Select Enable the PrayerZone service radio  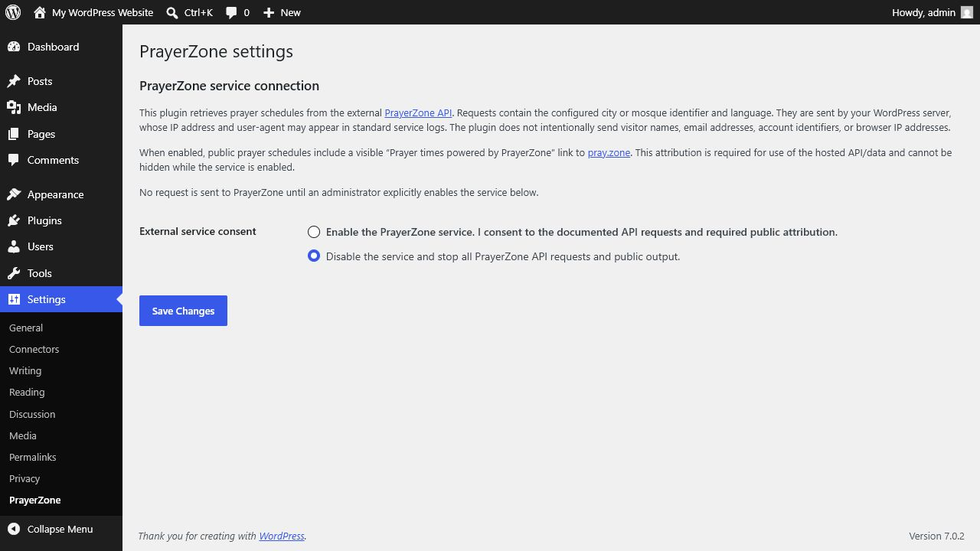(x=314, y=232)
